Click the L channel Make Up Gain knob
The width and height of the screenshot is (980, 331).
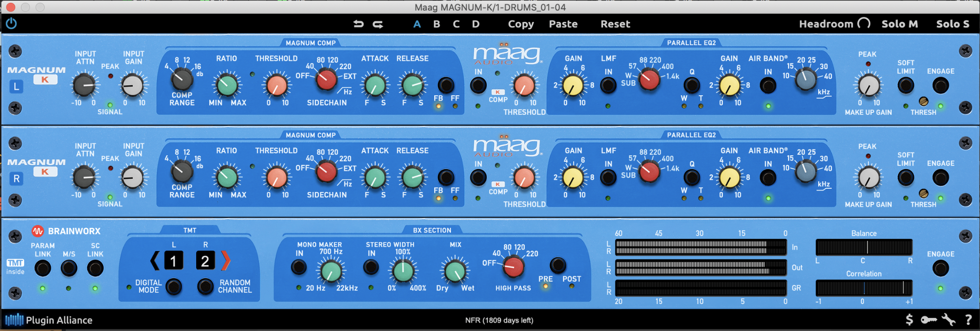click(x=868, y=86)
